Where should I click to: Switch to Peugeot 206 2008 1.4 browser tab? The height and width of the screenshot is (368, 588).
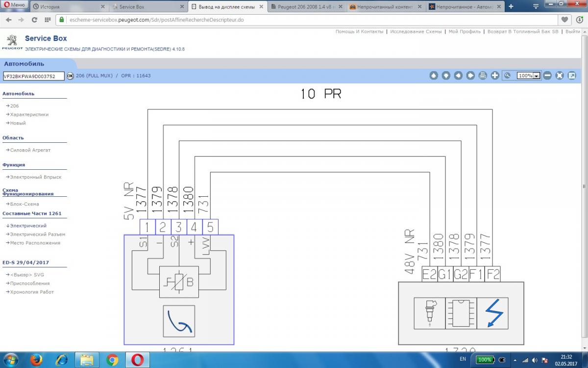pyautogui.click(x=306, y=7)
